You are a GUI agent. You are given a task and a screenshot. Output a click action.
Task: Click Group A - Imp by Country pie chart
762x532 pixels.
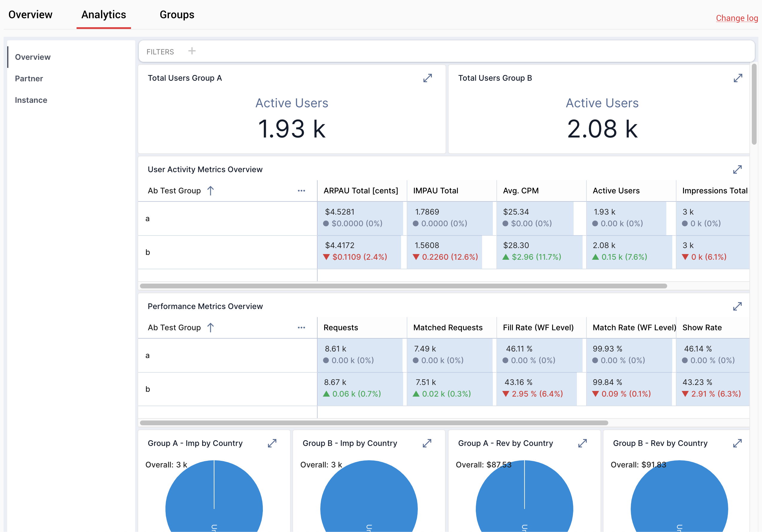pyautogui.click(x=214, y=496)
